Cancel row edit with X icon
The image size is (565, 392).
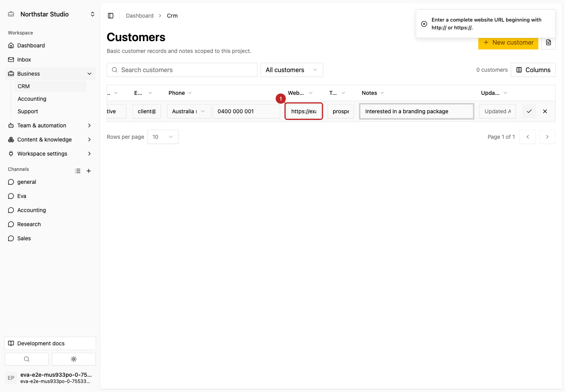545,111
